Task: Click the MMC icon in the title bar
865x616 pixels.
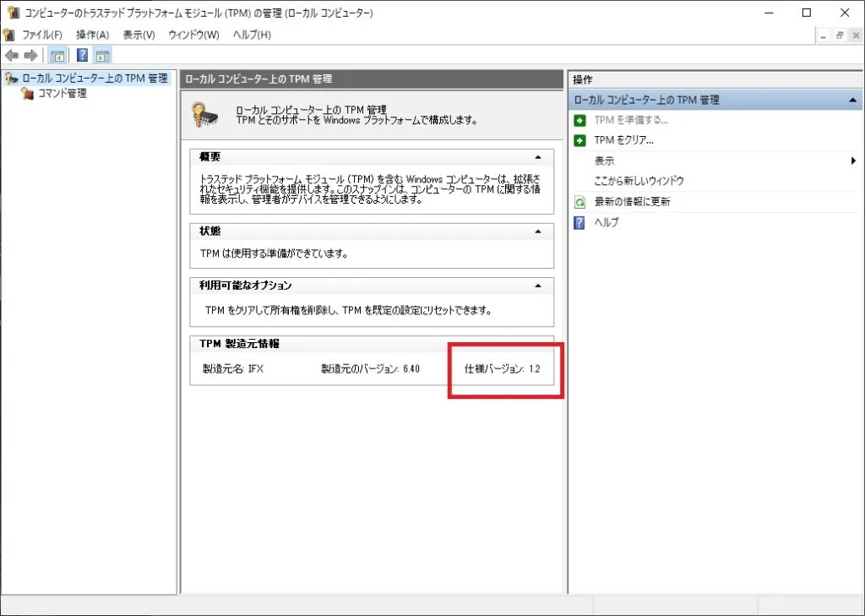Action: point(14,12)
